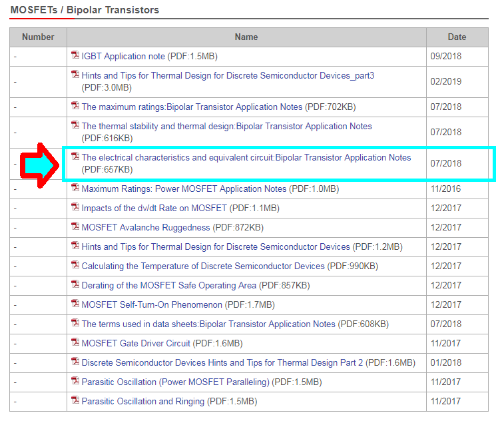This screenshot has height=421, width=504.
Task: Click PDF icon beside Thermal Design Part 2
Action: click(x=75, y=361)
